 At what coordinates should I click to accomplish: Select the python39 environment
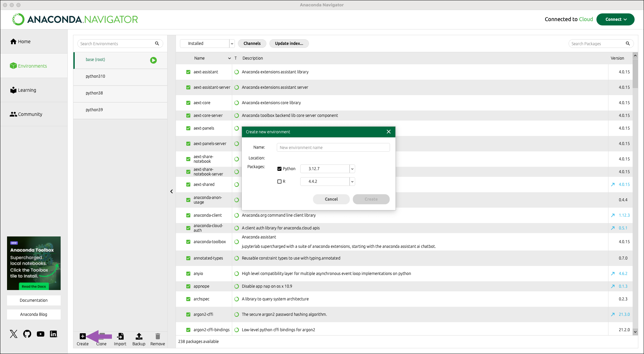(x=120, y=110)
